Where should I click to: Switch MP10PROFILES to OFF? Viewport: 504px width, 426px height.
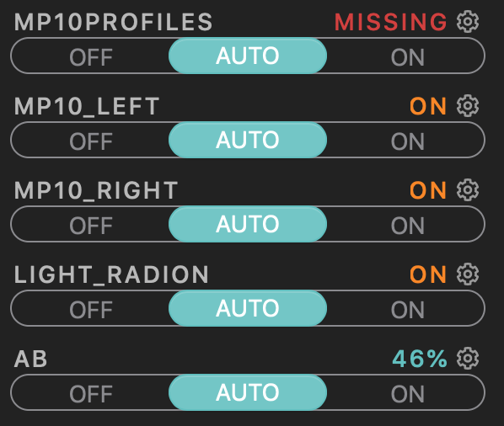tap(91, 57)
